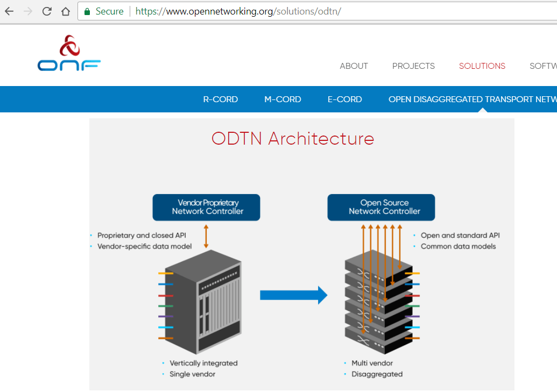Screen dimensions: 557x392
Task: Click the blue transition arrow in the diagram
Action: tap(294, 295)
